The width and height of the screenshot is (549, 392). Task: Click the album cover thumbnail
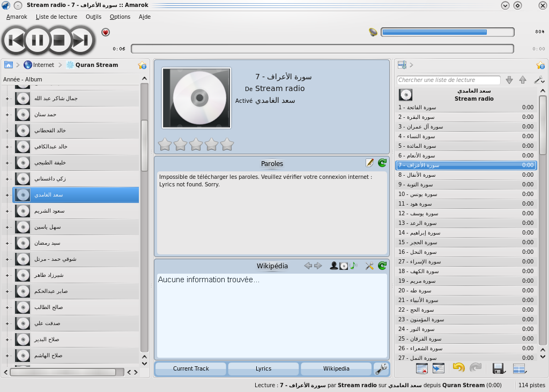pos(196,98)
